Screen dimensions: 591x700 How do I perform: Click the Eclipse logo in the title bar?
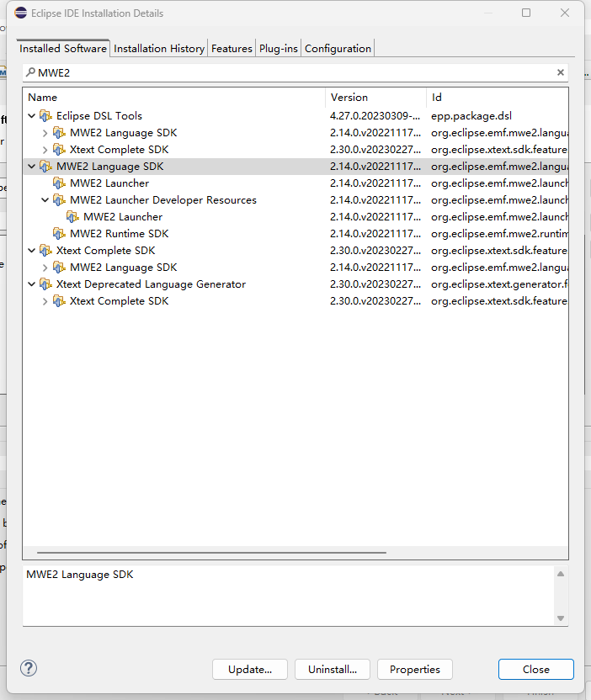point(20,13)
